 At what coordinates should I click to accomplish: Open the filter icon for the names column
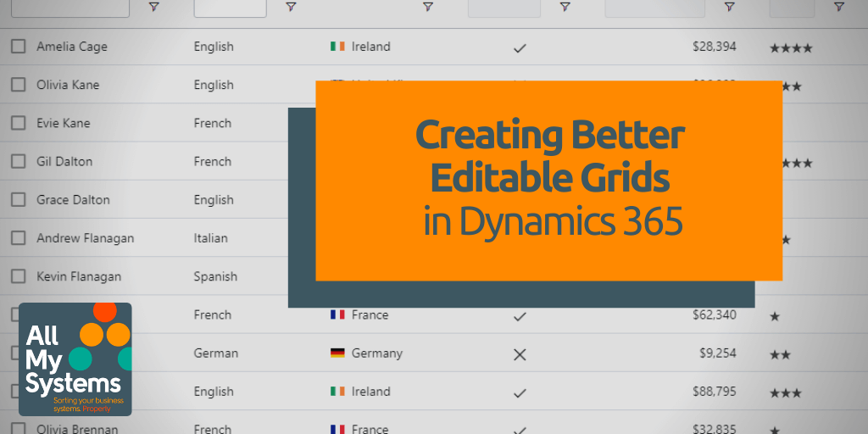pyautogui.click(x=154, y=7)
